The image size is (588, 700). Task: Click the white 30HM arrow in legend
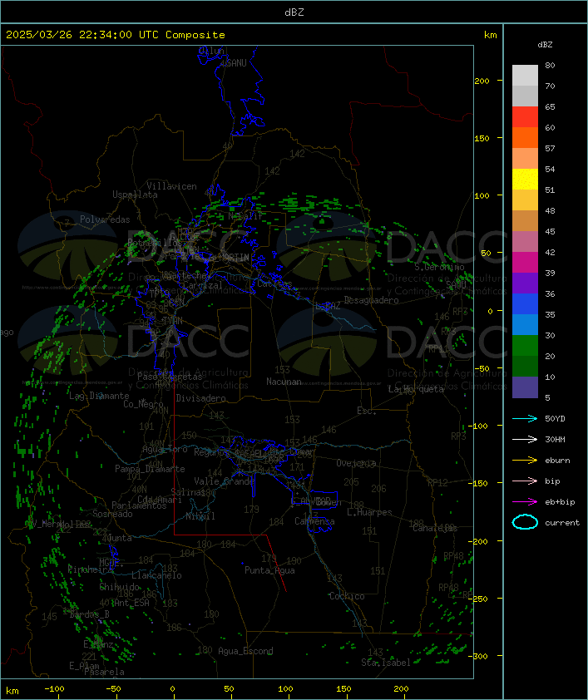pyautogui.click(x=525, y=439)
